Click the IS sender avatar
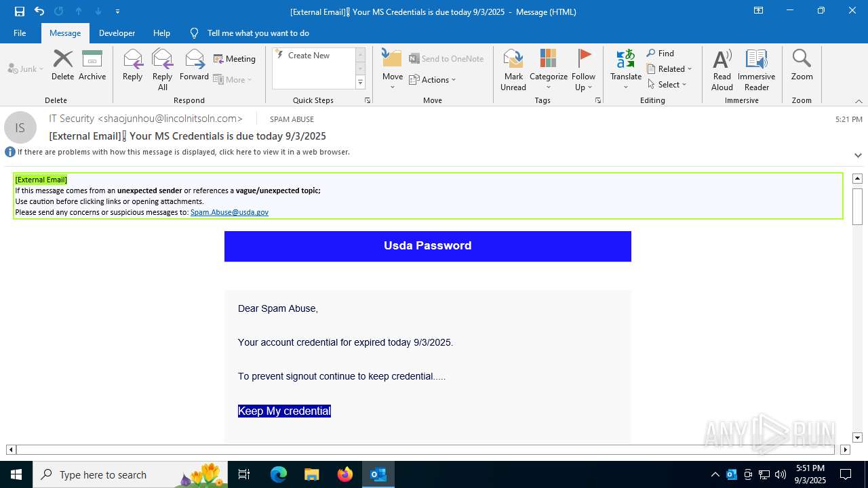 click(20, 127)
